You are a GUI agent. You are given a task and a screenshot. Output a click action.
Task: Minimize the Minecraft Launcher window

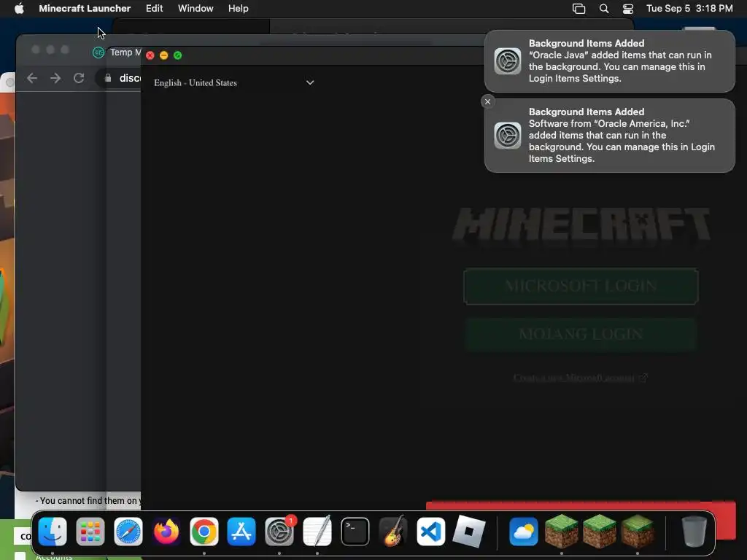coord(164,55)
